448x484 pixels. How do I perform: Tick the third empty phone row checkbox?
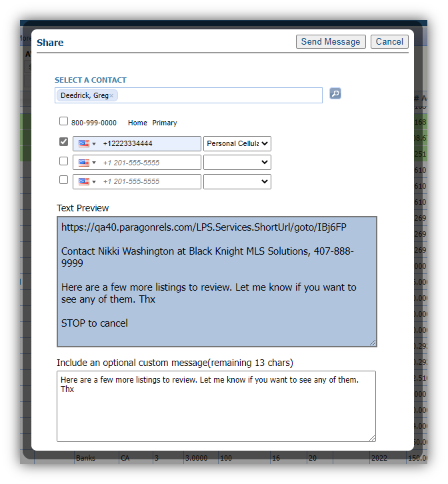[63, 179]
